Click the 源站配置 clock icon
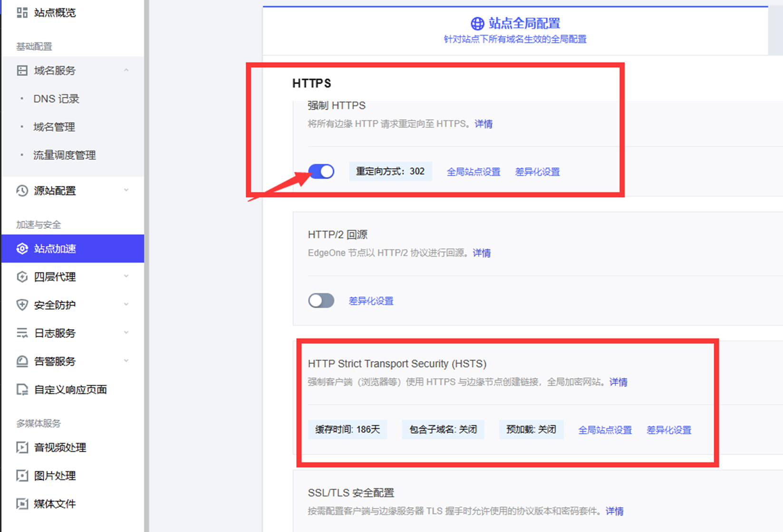The height and width of the screenshot is (532, 783). tap(22, 191)
